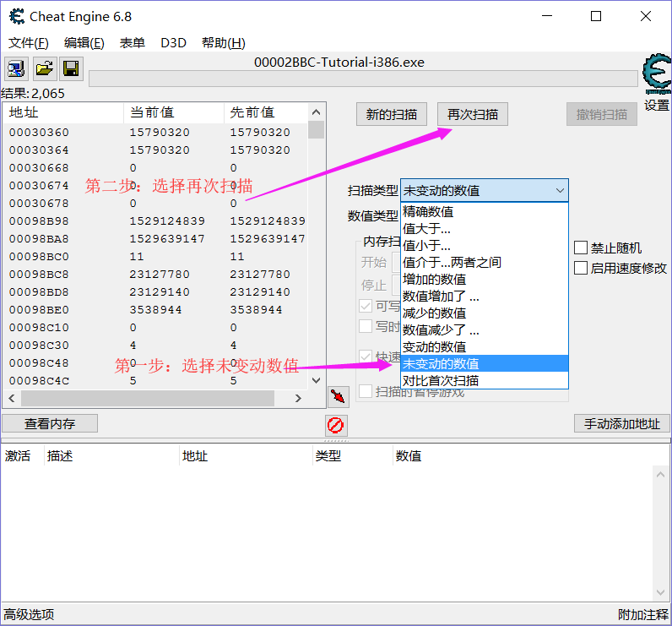Click the results list vertical scrollbar thumb
This screenshot has height=626, width=672.
pyautogui.click(x=316, y=130)
